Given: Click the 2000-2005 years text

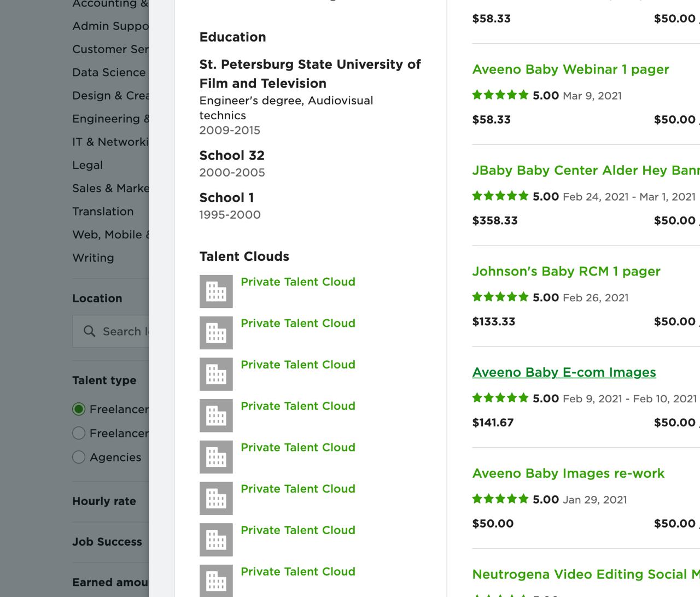Looking at the screenshot, I should point(232,172).
